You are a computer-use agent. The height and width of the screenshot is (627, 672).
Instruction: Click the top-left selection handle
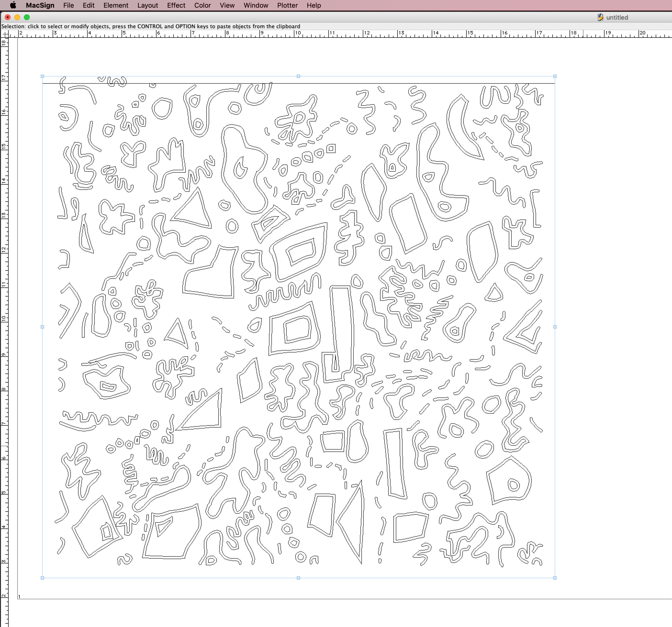(42, 76)
